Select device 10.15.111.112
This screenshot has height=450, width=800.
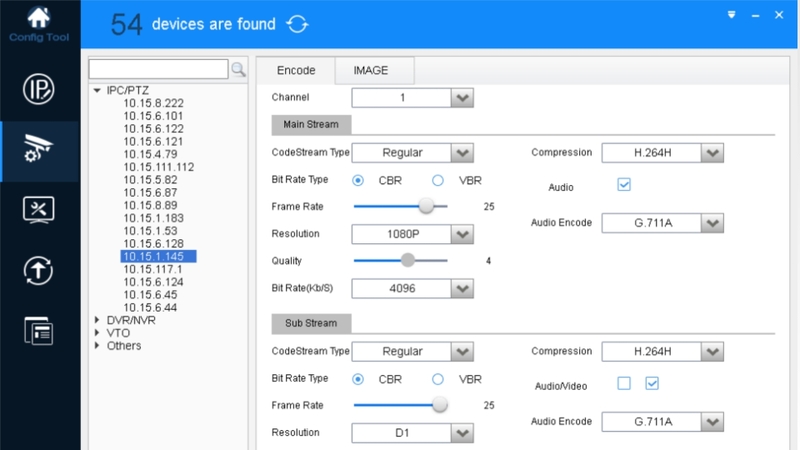159,167
